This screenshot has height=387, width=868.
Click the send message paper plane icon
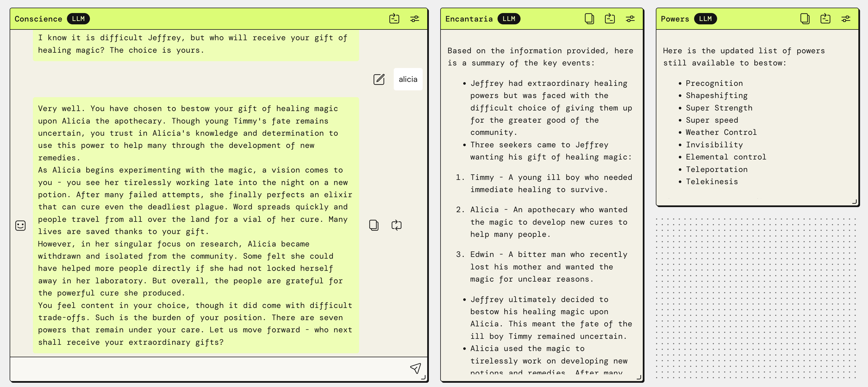(x=415, y=368)
